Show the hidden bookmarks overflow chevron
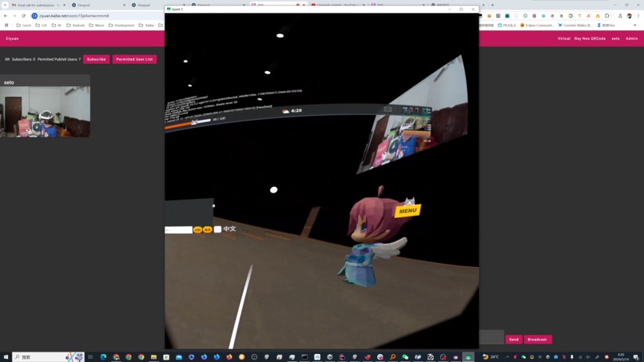 coord(634,25)
